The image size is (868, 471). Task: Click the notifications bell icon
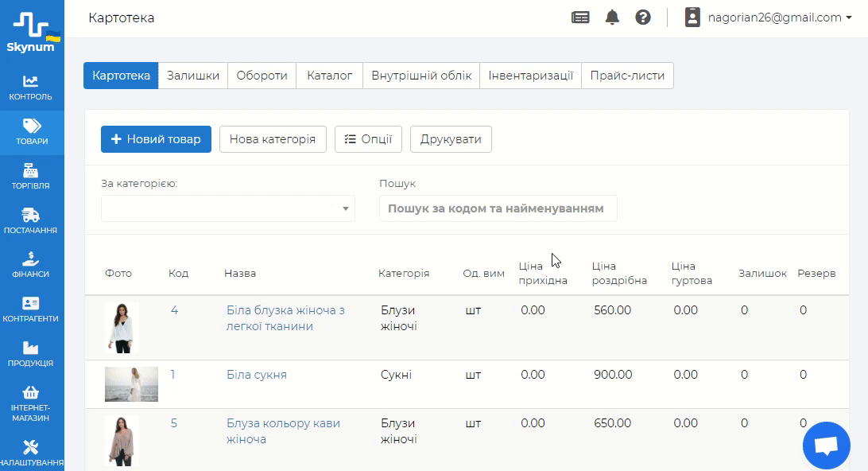point(612,18)
